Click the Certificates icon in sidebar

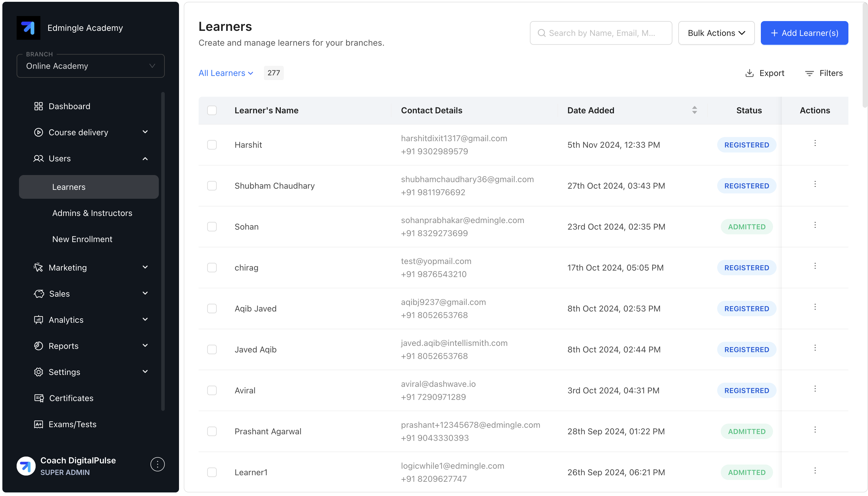[39, 398]
